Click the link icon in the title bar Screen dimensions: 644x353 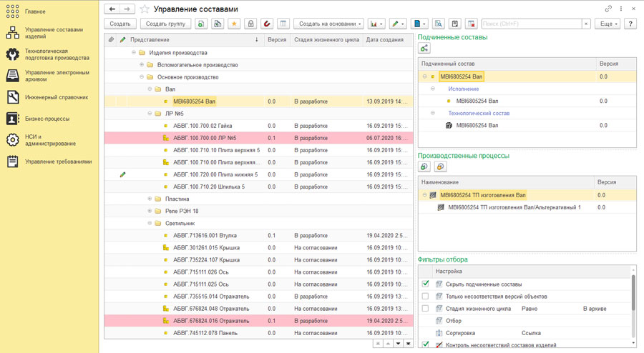[608, 9]
